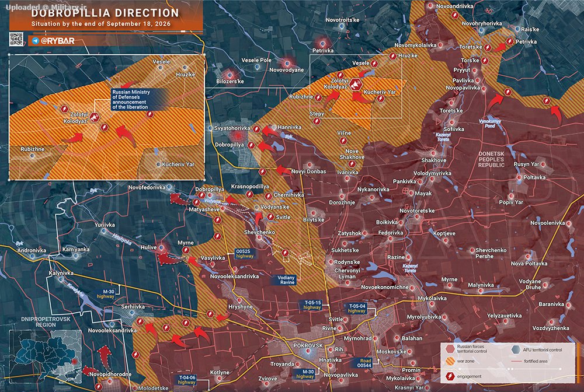Click the Pokrovsk city marker
The image size is (584, 392).
[x=308, y=352]
